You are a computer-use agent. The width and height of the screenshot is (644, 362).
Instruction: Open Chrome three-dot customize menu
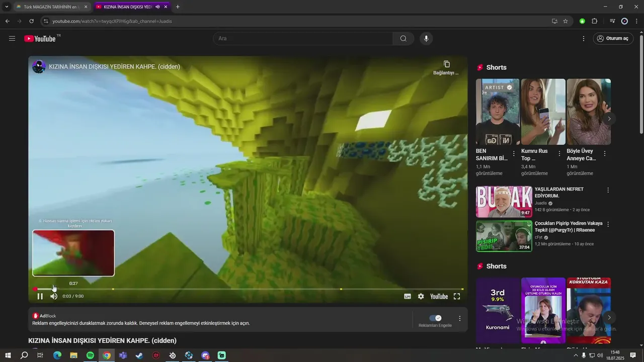pyautogui.click(x=637, y=21)
